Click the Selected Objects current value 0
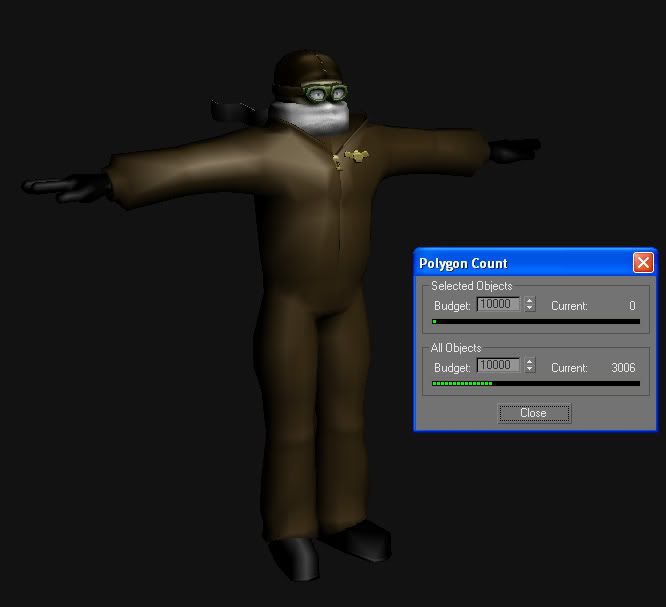 tap(632, 305)
